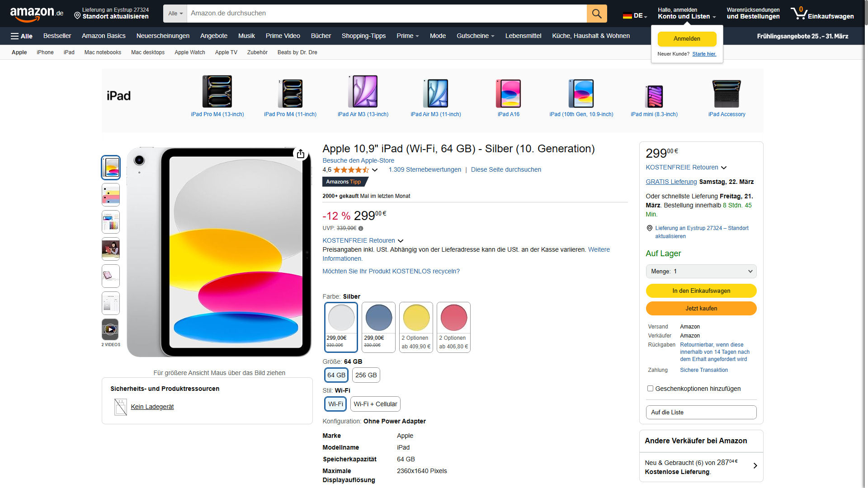Open the Alle search category dropdown
Image resolution: width=868 pixels, height=488 pixels.
[175, 14]
